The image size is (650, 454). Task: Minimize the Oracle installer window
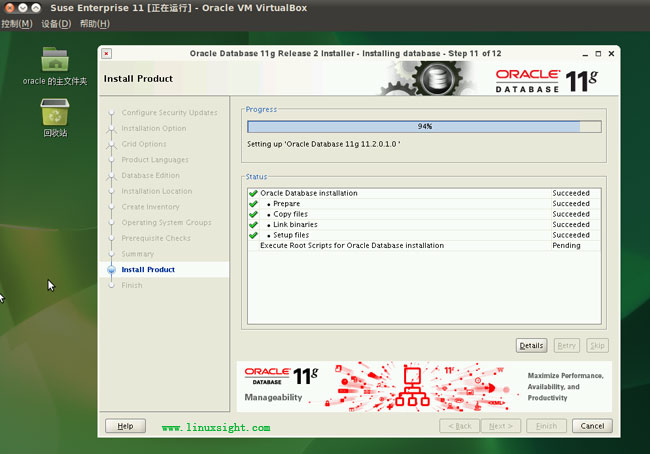(585, 54)
